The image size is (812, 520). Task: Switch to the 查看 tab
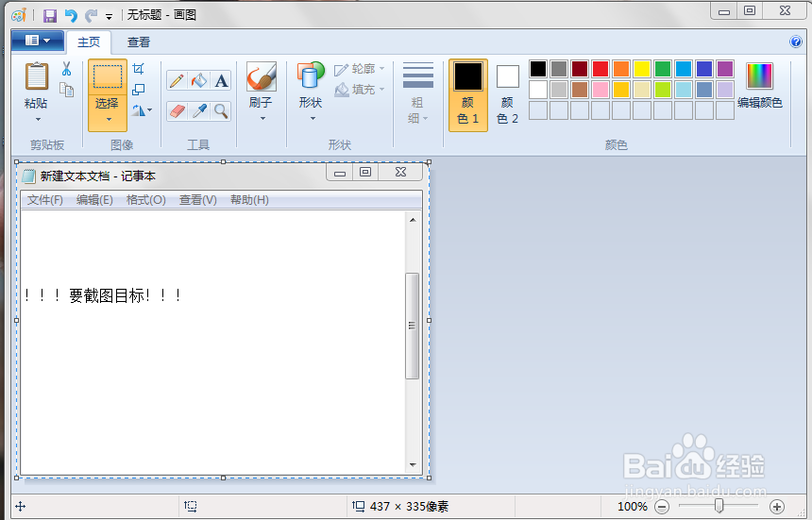point(139,42)
